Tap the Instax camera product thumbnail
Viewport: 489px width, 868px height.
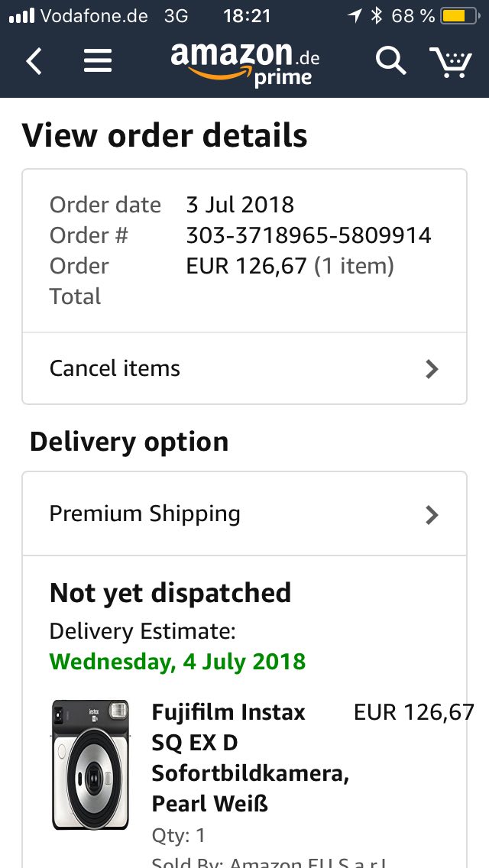[x=90, y=764]
